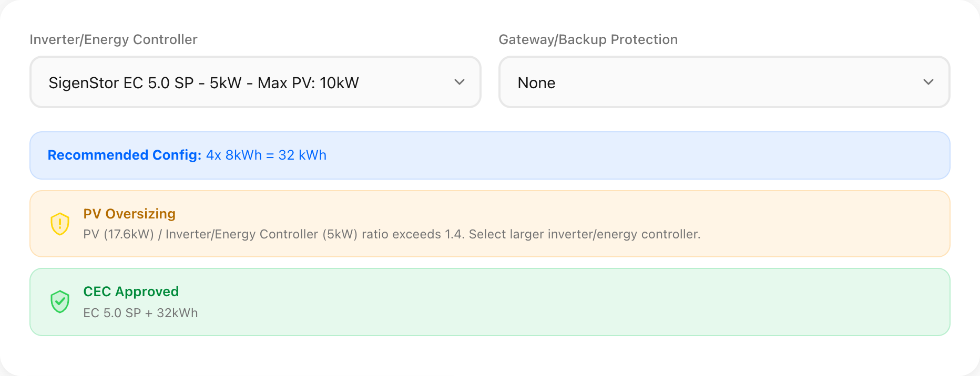This screenshot has width=980, height=376.
Task: Click the CEC Approved heading
Action: (x=131, y=291)
